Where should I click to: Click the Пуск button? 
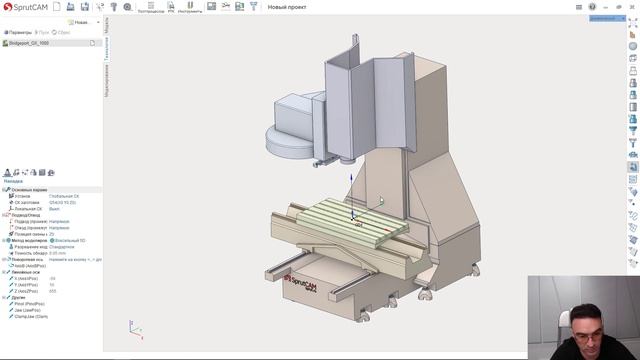coord(42,32)
